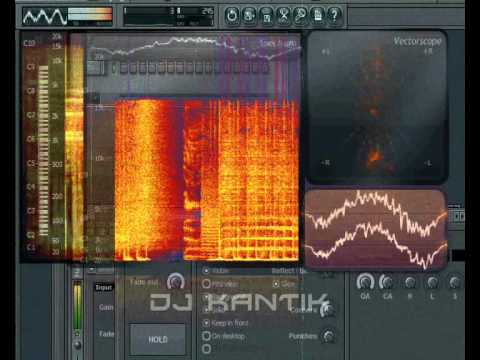
Task: Click the OA knob
Action: pyautogui.click(x=365, y=282)
